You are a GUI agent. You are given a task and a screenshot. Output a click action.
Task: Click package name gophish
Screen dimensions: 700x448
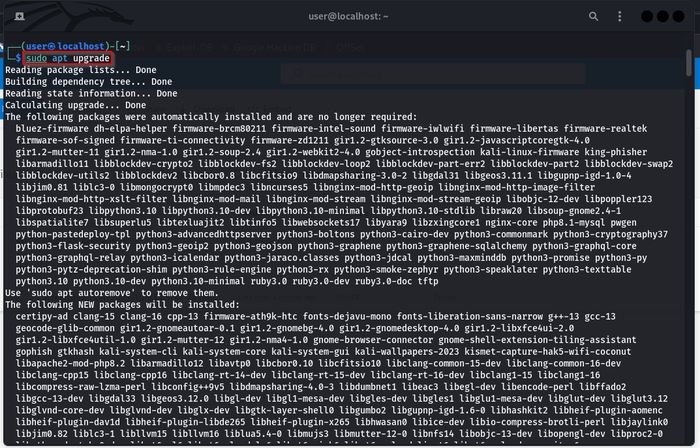pos(33,352)
